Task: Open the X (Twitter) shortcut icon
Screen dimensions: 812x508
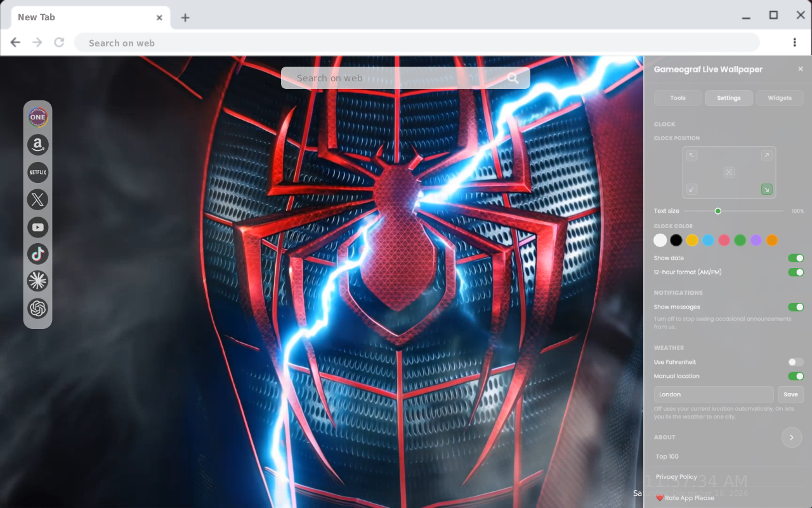Action: coord(38,199)
